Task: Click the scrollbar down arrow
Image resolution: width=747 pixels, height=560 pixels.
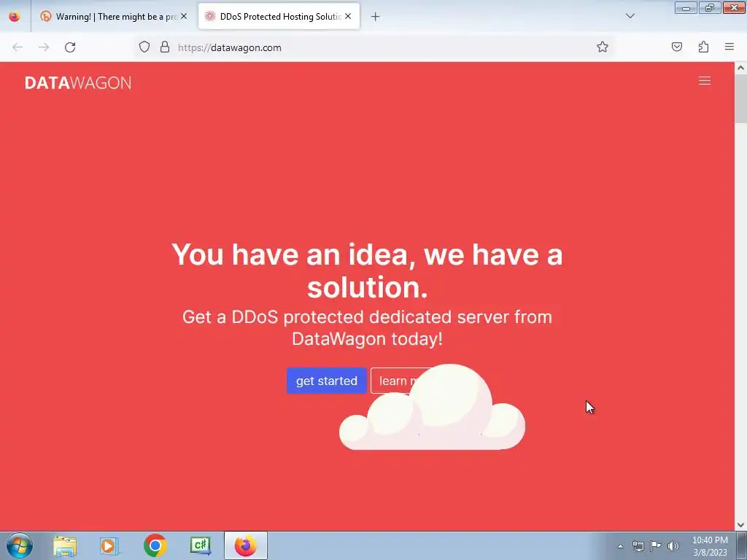Action: click(x=741, y=525)
